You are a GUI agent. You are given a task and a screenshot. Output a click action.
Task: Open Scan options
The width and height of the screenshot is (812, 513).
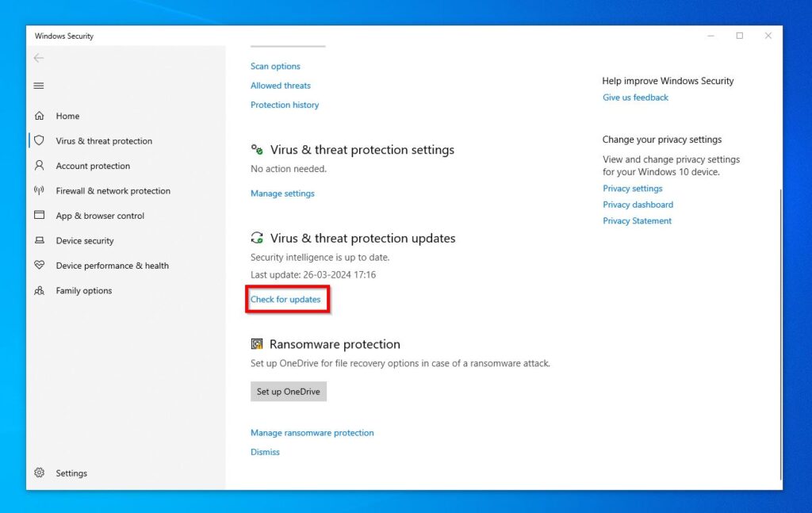[x=275, y=66]
